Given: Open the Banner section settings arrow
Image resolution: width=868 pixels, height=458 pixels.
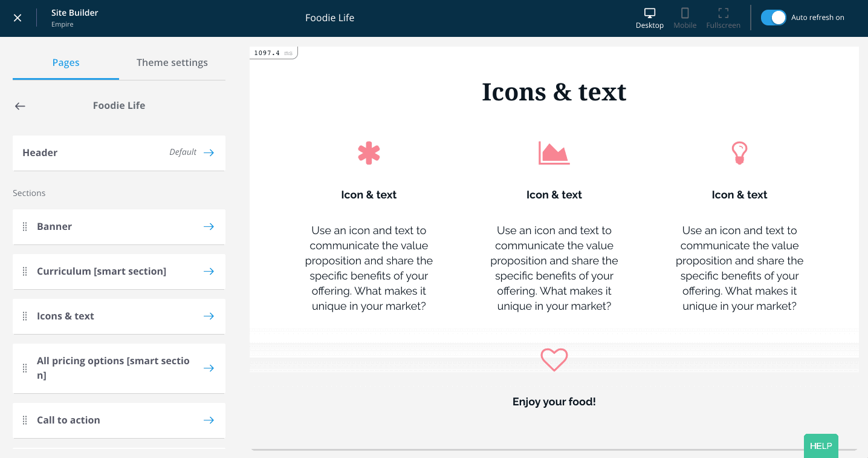Looking at the screenshot, I should pyautogui.click(x=209, y=226).
